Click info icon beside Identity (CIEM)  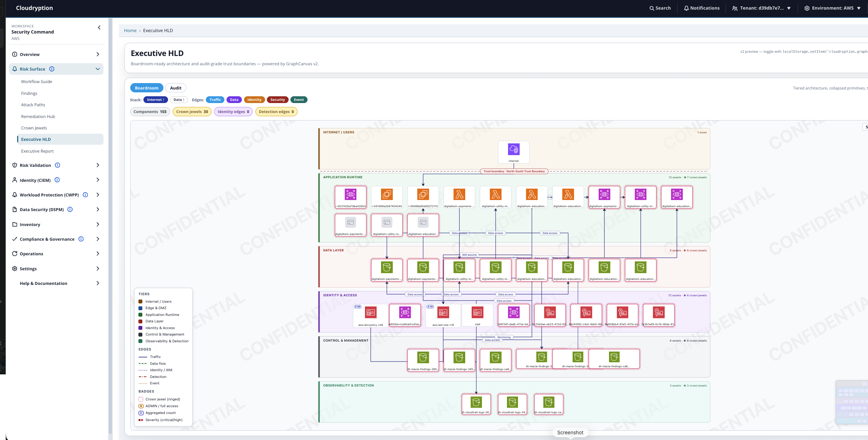(x=57, y=180)
